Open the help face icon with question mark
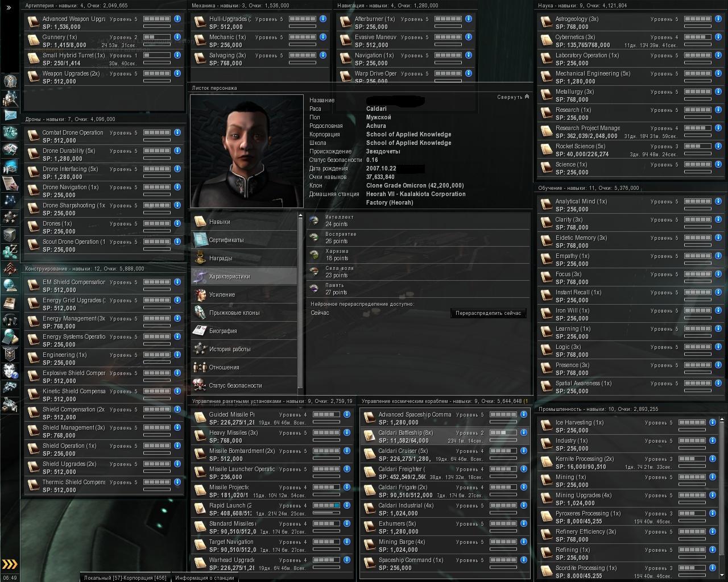 coord(10,371)
